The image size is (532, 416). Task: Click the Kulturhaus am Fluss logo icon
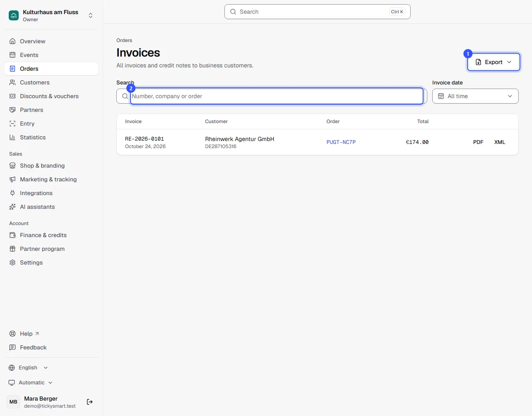coord(14,15)
